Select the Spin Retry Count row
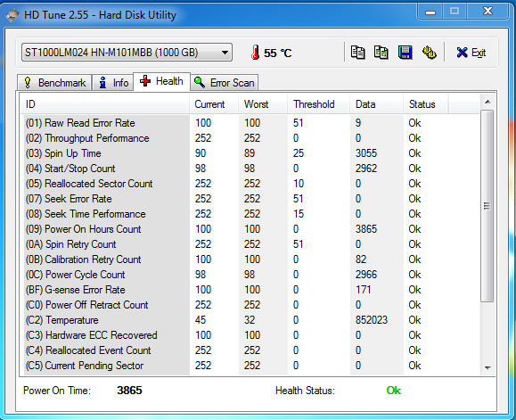 (x=250, y=244)
